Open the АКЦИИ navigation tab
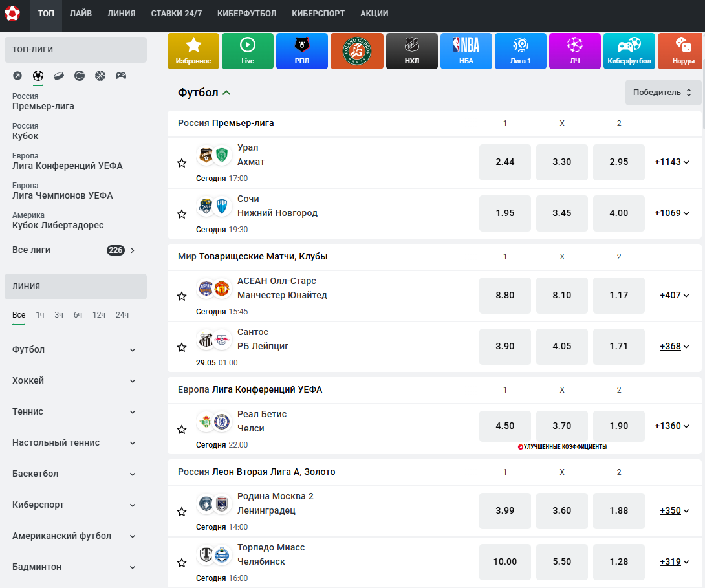The image size is (705, 588). [374, 14]
